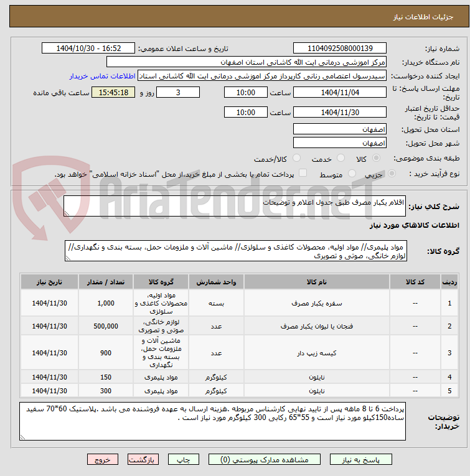Viewport: 470px width, 476px height.
Task: Click the quantity 900 cell
Action: tap(106, 353)
